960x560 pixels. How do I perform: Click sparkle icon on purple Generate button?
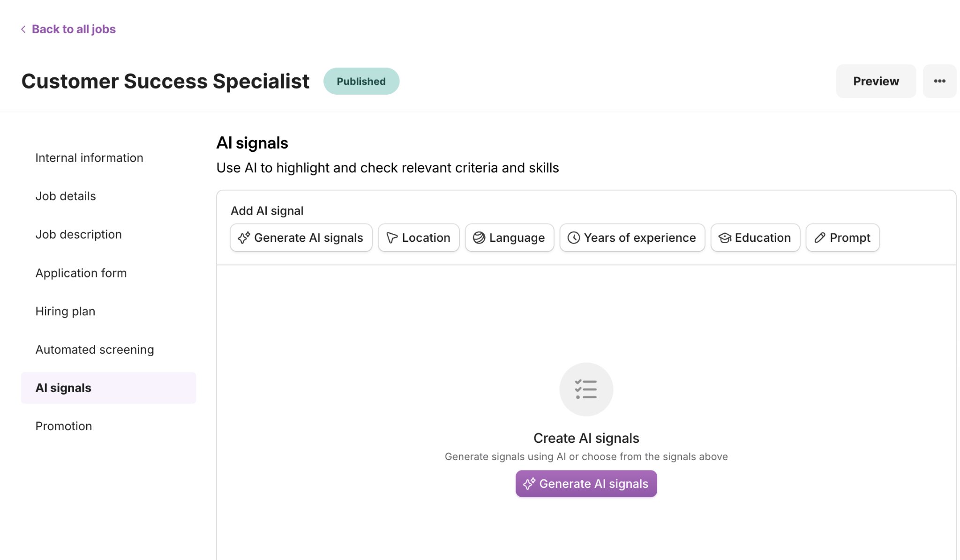(x=529, y=484)
